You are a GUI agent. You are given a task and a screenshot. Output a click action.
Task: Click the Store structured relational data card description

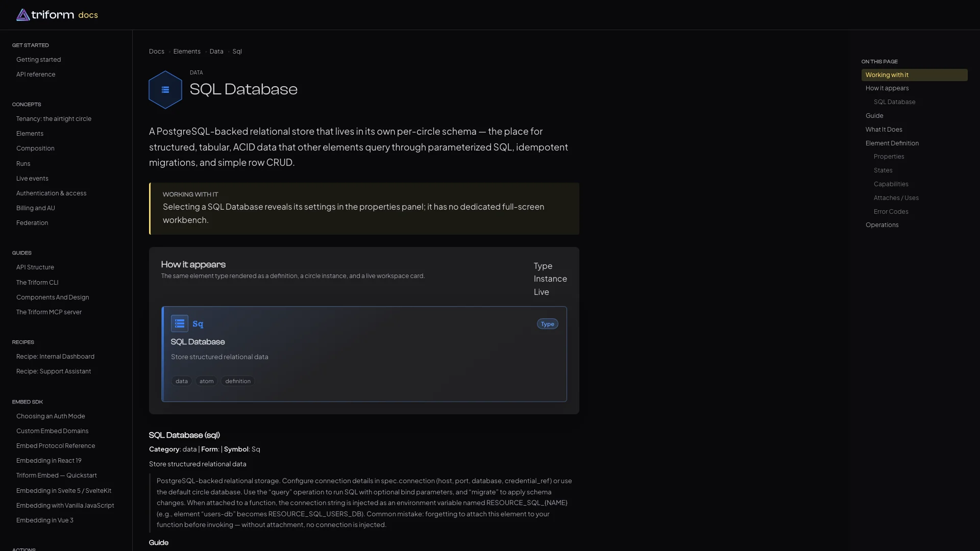(x=219, y=357)
